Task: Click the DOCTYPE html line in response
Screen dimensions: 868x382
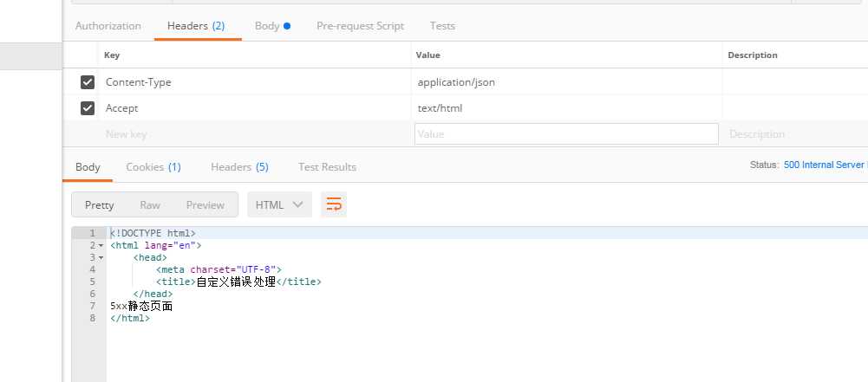Action: coord(153,233)
